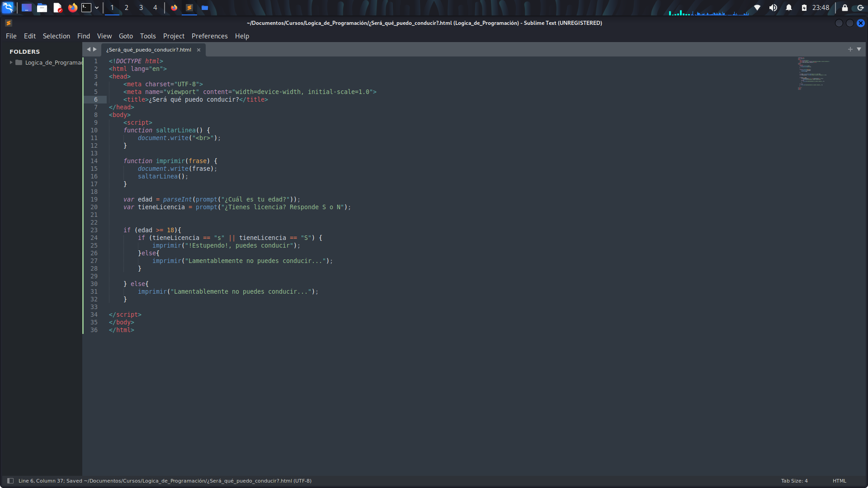This screenshot has height=488, width=868.
Task: Click the Sublime Text window menu icon
Action: pos(8,23)
